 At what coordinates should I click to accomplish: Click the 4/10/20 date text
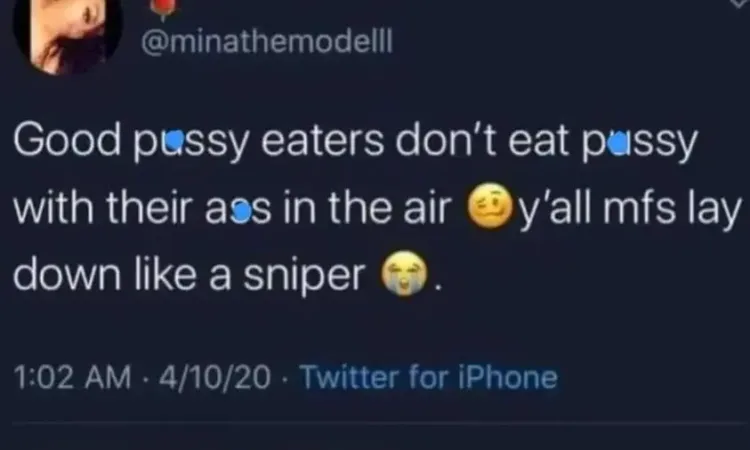click(x=214, y=377)
